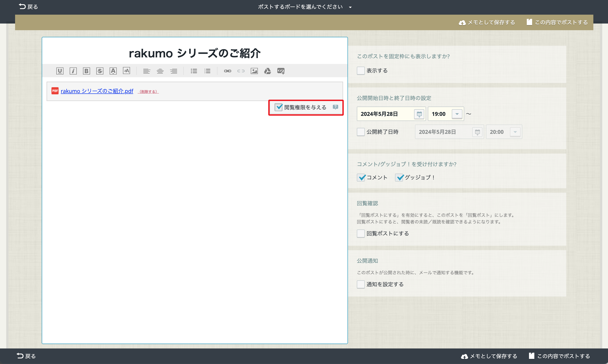Attach a file from Google Drive

267,71
